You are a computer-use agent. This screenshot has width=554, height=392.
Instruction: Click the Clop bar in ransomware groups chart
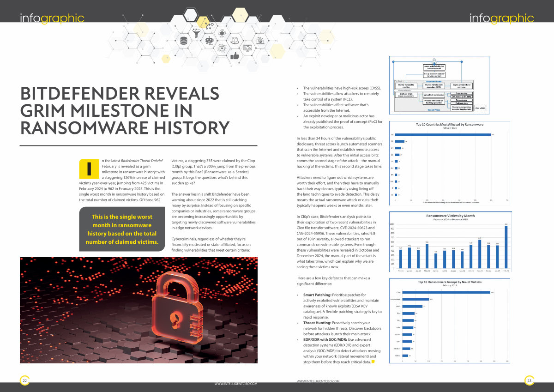(446, 292)
